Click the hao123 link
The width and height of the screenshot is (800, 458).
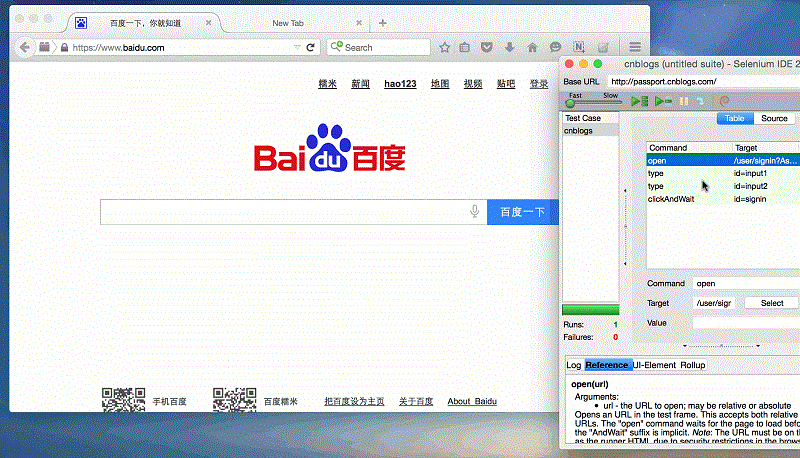400,84
